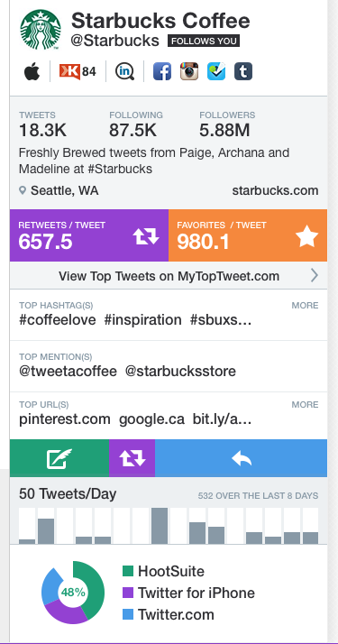Click the purple retweet action button
This screenshot has height=644, width=338.
(132, 458)
